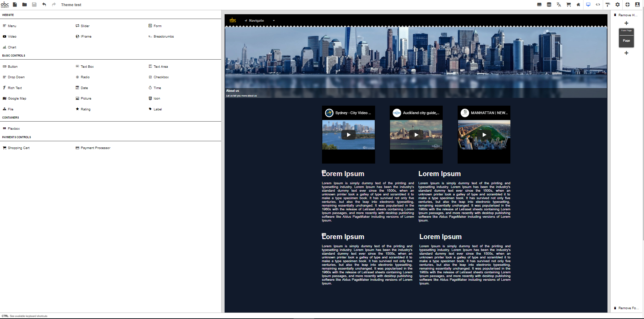Expand the Navigate dropdown arrow
This screenshot has width=644, height=319.
(274, 21)
